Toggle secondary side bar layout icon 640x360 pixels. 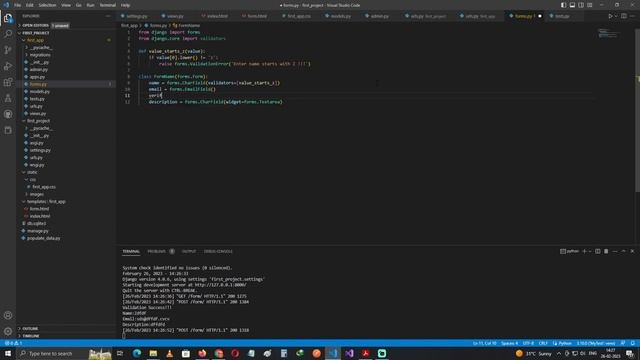click(x=581, y=5)
